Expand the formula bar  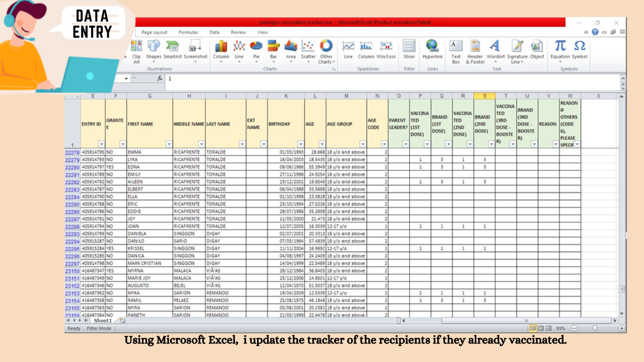623,78
